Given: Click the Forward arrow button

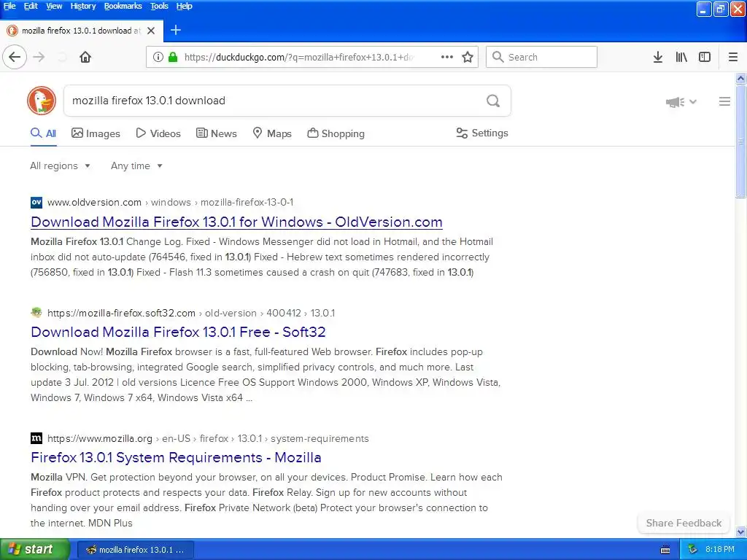Looking at the screenshot, I should [39, 57].
